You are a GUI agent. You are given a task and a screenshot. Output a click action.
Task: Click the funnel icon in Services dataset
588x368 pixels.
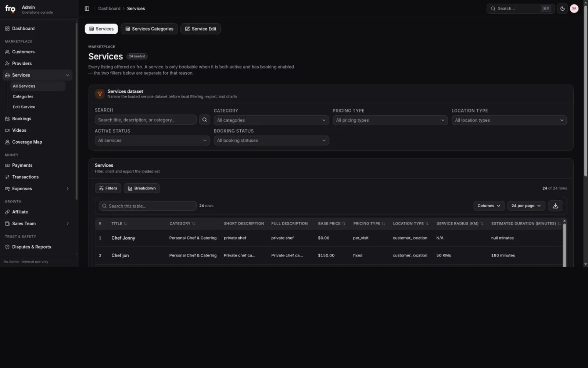(x=100, y=94)
